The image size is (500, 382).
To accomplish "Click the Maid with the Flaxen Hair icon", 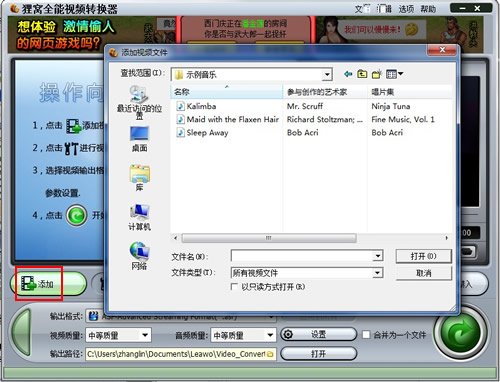I will click(180, 119).
